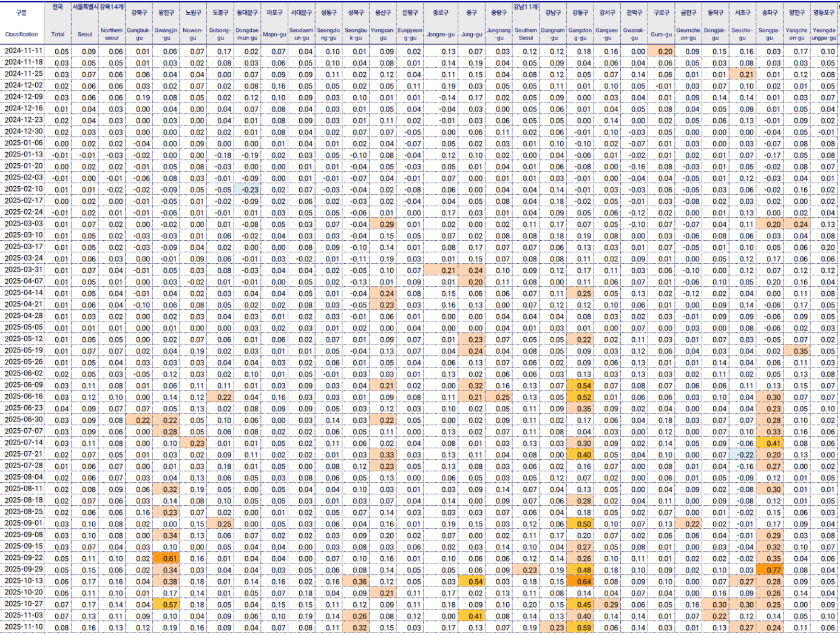The height and width of the screenshot is (635, 840).
Task: Select the '관악구' Korean header label
Action: click(634, 12)
